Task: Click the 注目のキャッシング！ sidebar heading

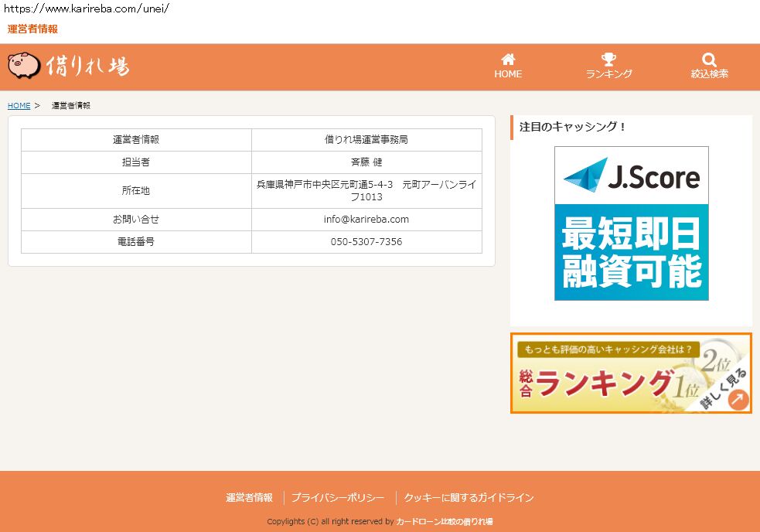Action: coord(573,127)
